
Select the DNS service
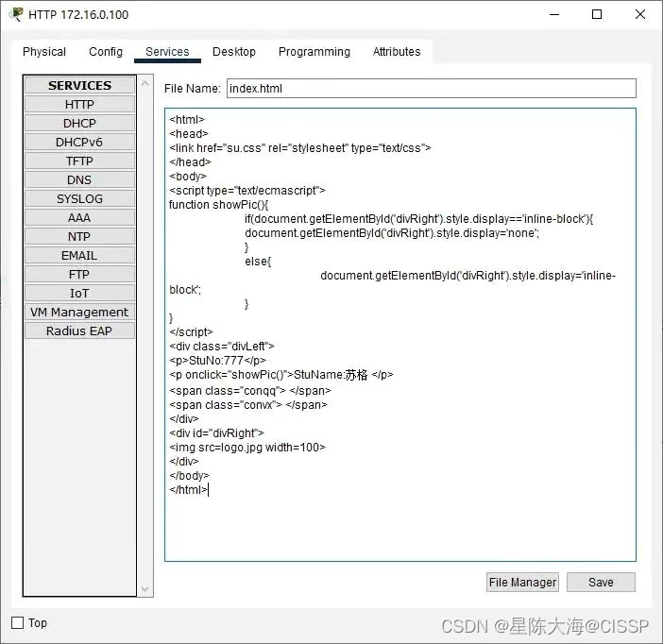pos(79,179)
